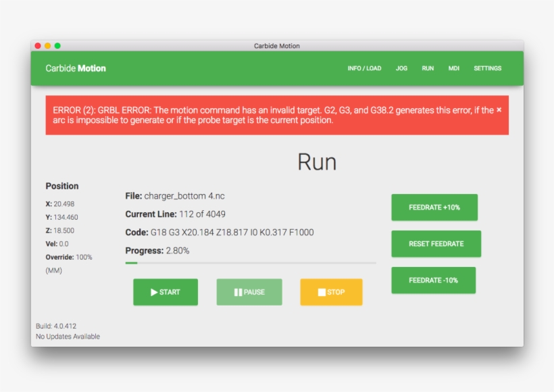Image resolution: width=554 pixels, height=392 pixels.
Task: Dismiss the GRBL error banner
Action: tap(499, 110)
